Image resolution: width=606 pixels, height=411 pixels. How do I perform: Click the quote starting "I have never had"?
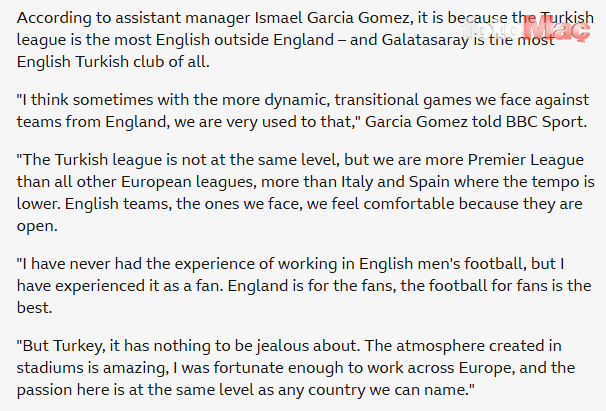pos(290,282)
